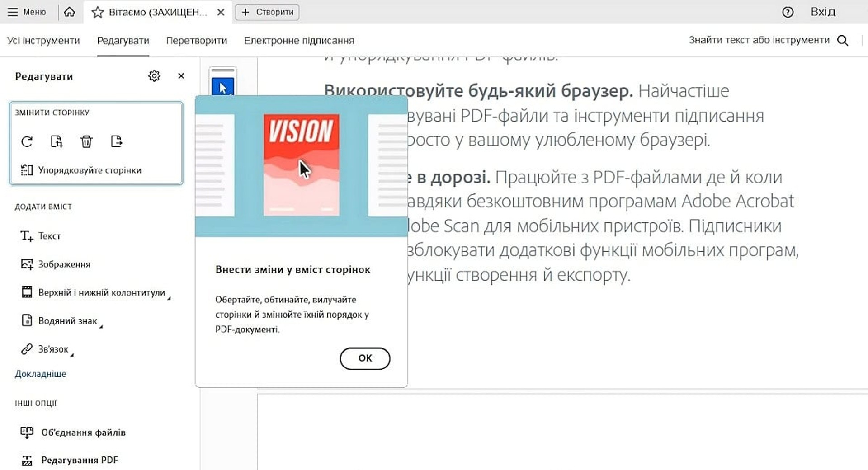Click the ДОДАТИ ВМІСТ section label
This screenshot has height=470, width=868.
coord(43,207)
